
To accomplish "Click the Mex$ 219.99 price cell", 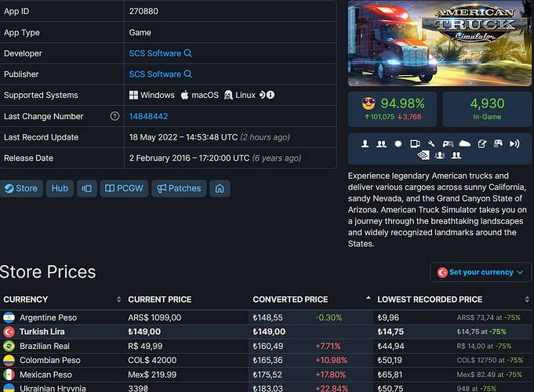I will click(x=152, y=375).
